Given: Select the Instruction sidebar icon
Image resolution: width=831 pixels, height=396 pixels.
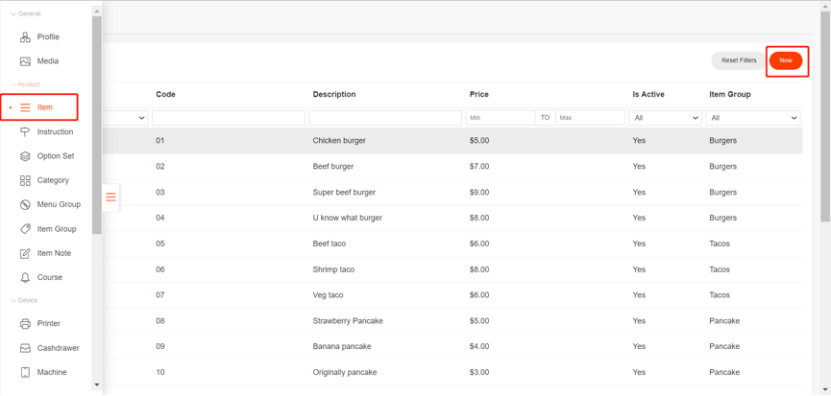Looking at the screenshot, I should coord(25,132).
